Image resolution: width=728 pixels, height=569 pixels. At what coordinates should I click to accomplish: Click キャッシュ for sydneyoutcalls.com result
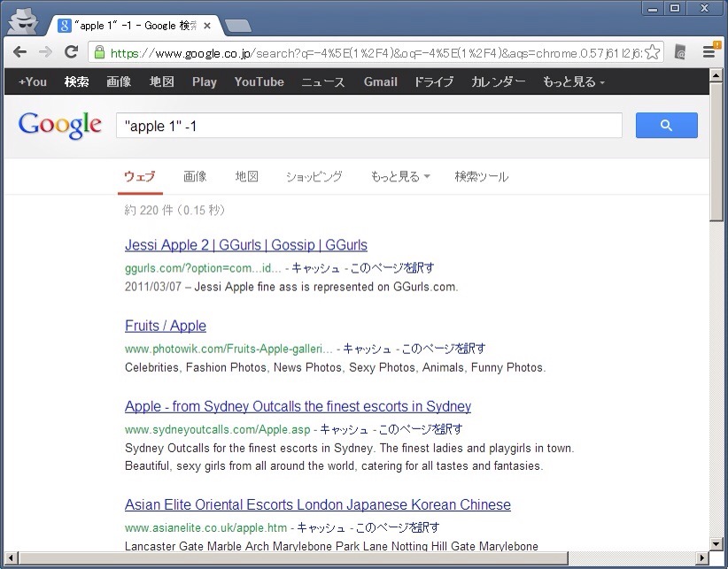click(x=344, y=429)
